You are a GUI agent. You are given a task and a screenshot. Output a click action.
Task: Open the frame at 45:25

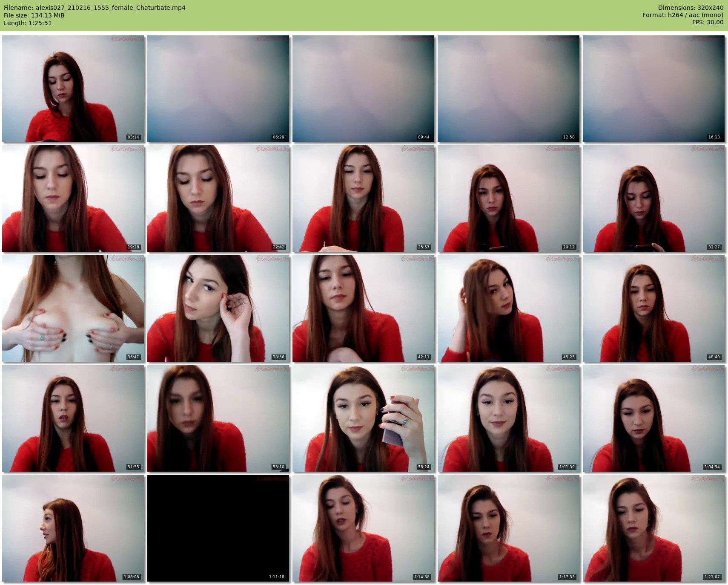click(x=508, y=308)
